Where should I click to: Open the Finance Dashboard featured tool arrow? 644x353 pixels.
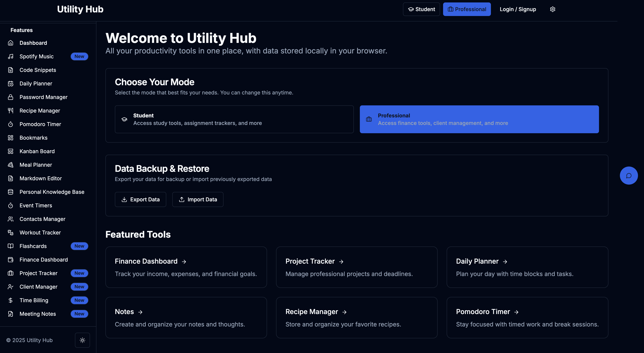184,262
